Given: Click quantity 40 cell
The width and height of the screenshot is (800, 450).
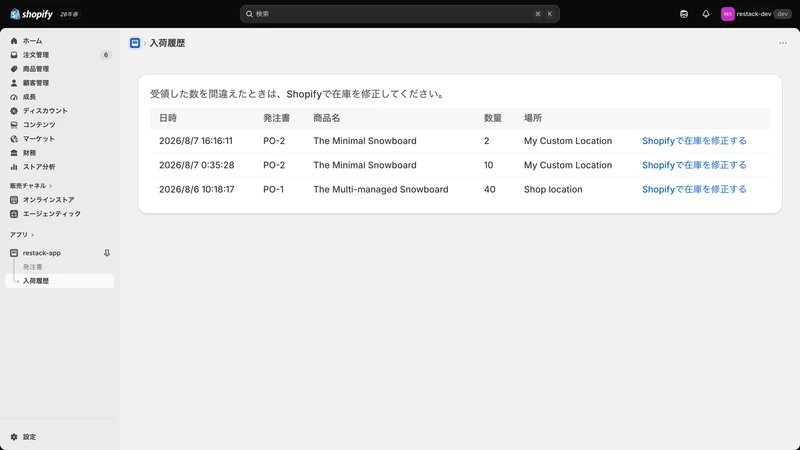Looking at the screenshot, I should click(x=489, y=189).
